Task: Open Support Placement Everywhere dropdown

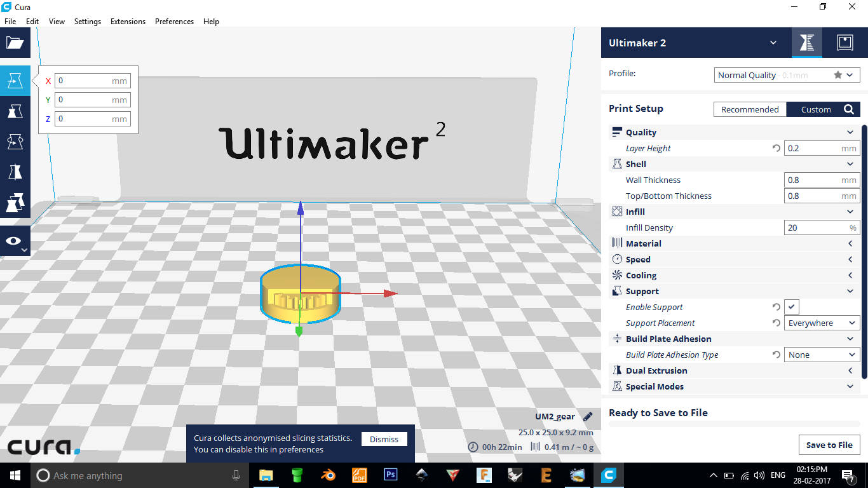Action: coord(822,323)
